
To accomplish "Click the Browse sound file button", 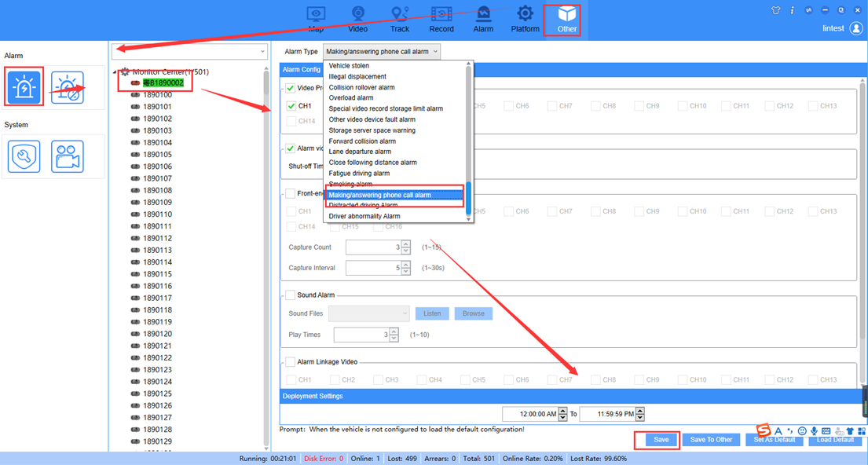I will point(474,313).
